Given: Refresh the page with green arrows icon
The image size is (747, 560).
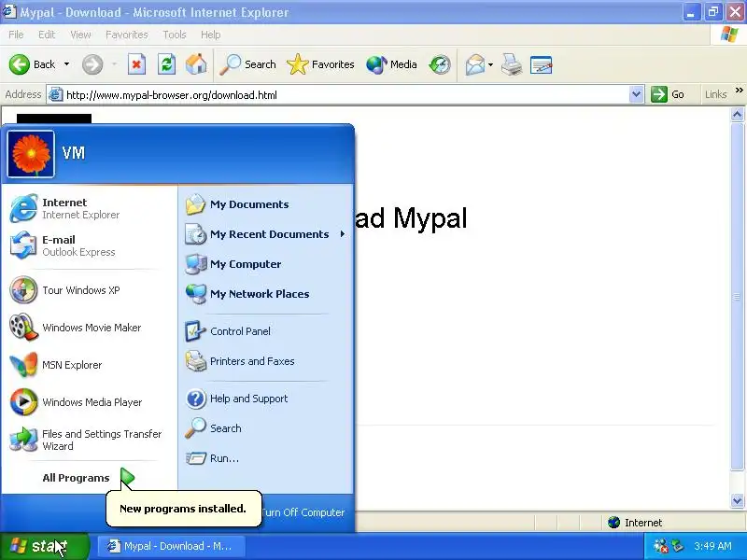Looking at the screenshot, I should tap(166, 64).
